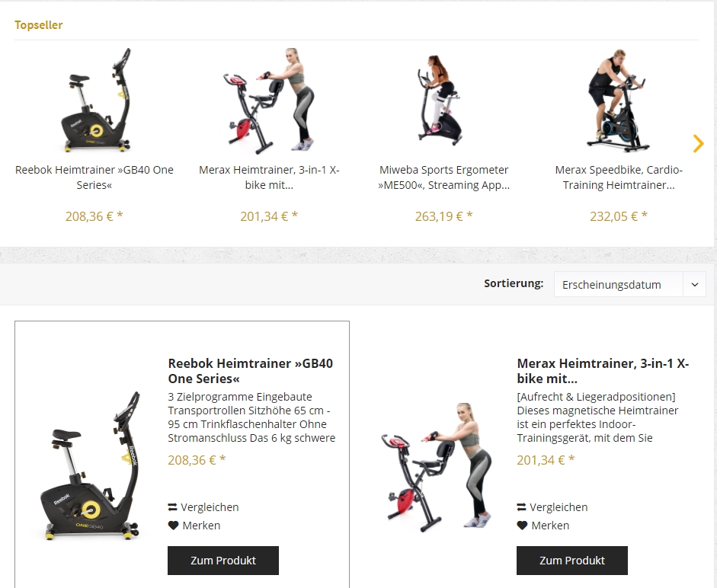Image resolution: width=717 pixels, height=588 pixels.
Task: Open Reebok GB40 product via Zum Produkt
Action: pos(223,560)
